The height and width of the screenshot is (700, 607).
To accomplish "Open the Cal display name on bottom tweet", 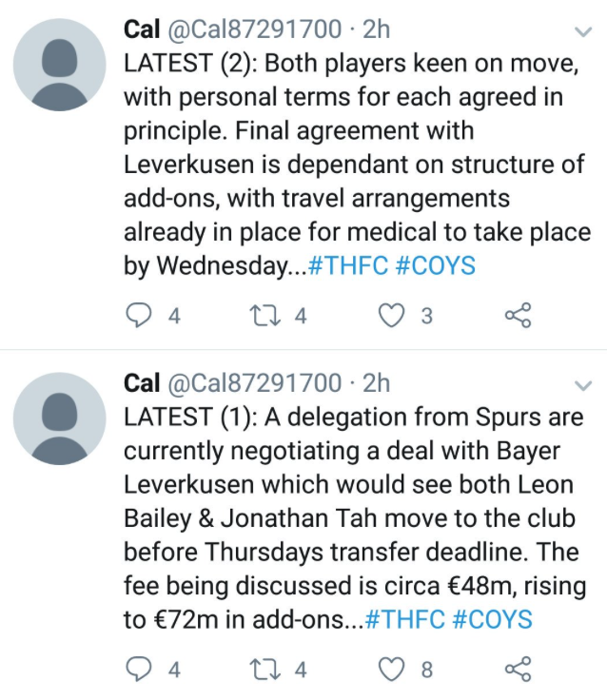I will (142, 383).
